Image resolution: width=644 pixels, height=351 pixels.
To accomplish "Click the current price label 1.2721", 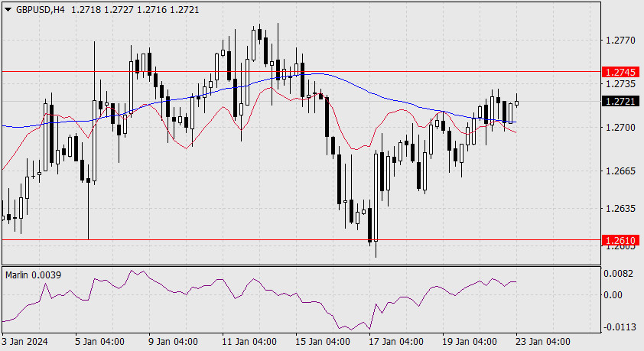I will coord(620,101).
